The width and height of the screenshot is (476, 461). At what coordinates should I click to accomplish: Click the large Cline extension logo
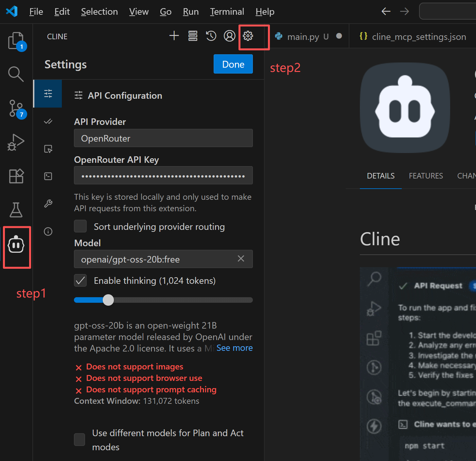405,108
